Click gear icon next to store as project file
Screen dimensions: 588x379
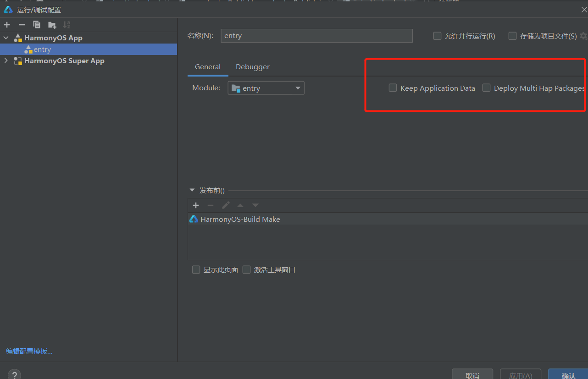(x=583, y=36)
